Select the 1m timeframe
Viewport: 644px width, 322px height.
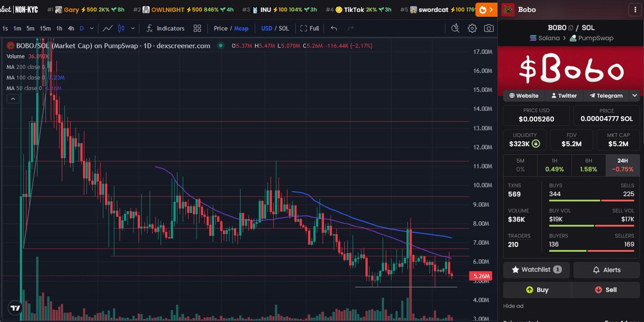[18, 28]
